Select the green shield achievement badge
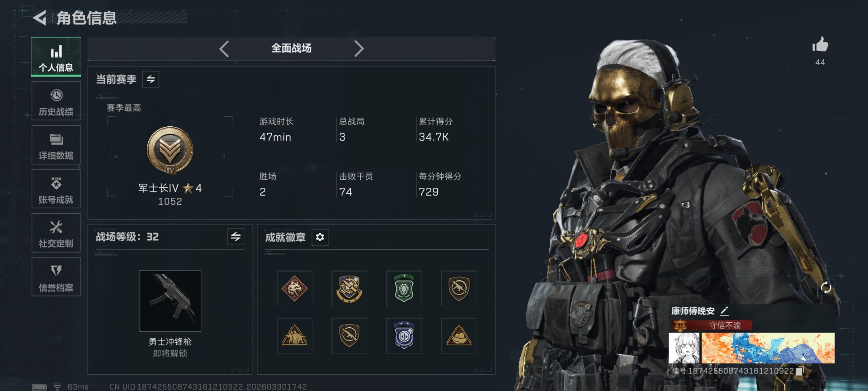868x391 pixels. point(404,288)
